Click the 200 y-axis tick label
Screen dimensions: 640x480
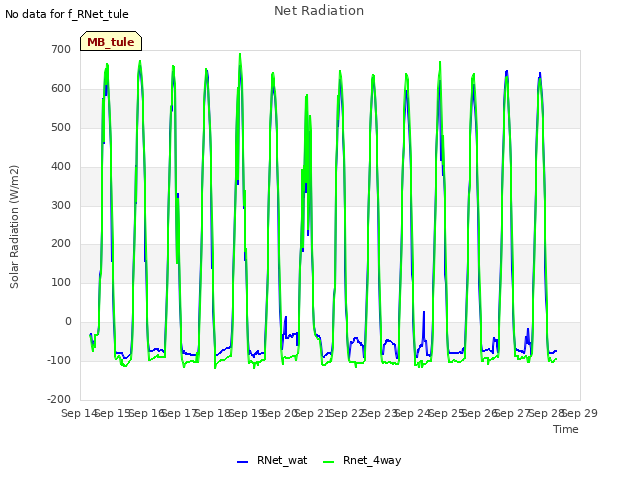(x=61, y=244)
